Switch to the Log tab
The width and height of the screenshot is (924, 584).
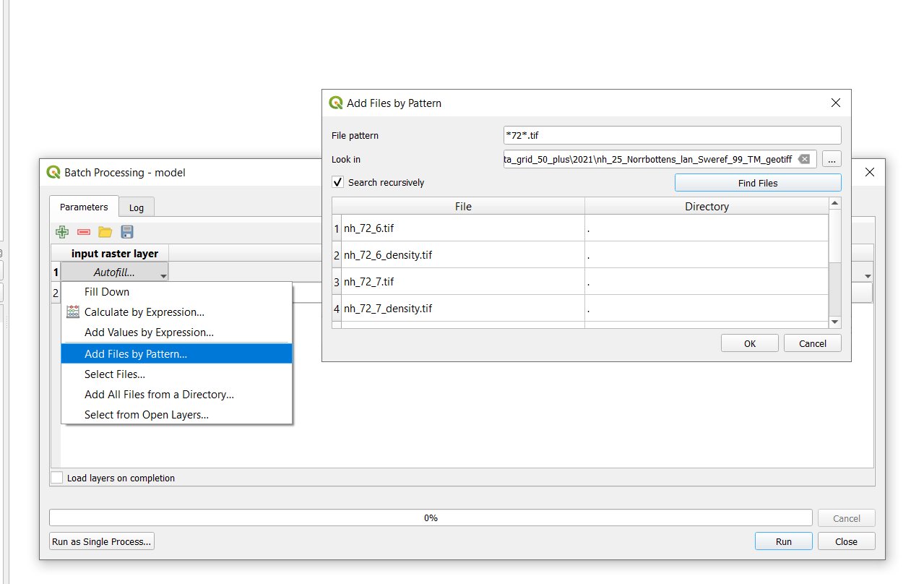pos(136,207)
